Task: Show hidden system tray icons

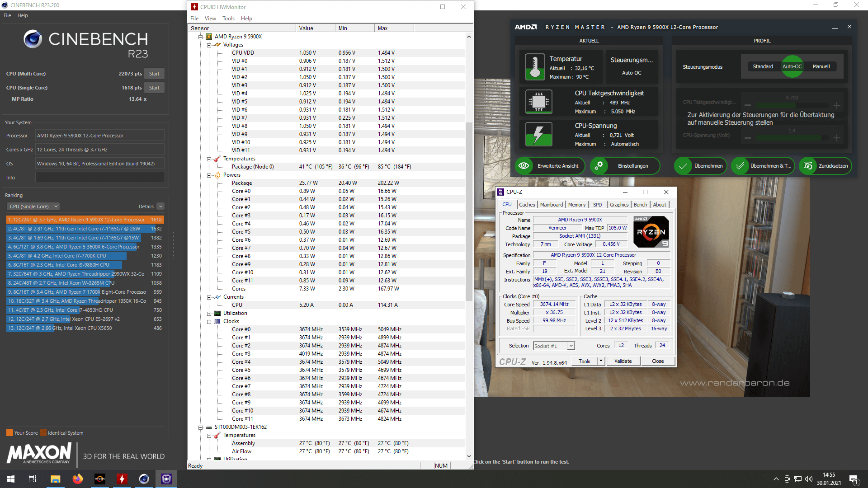Action: point(776,479)
